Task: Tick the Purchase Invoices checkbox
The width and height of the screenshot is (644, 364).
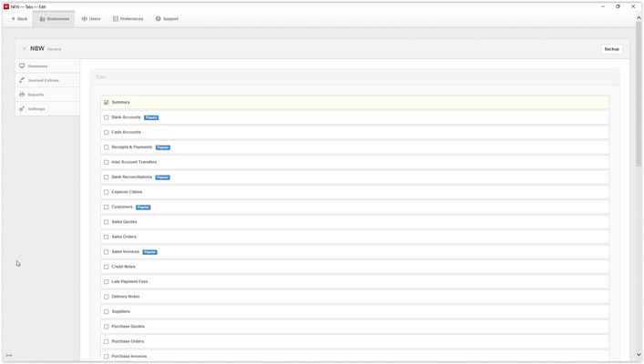Action: click(x=106, y=356)
